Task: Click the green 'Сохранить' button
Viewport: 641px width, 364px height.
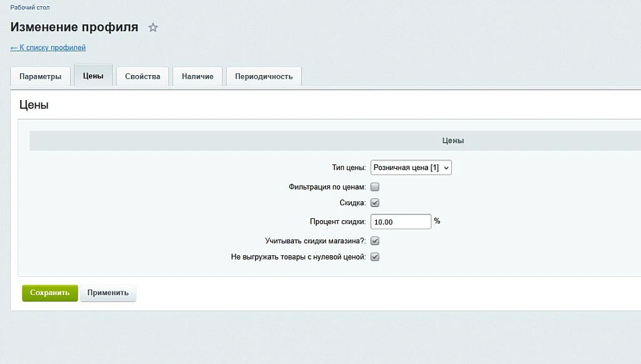Action: pos(50,293)
